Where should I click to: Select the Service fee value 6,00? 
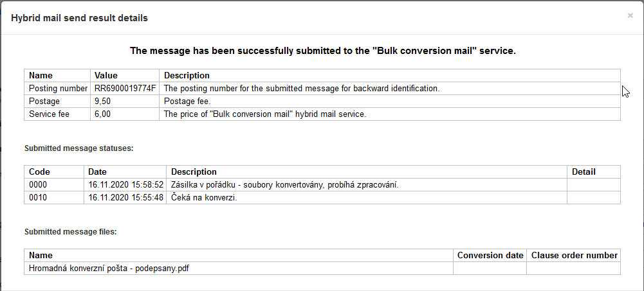(103, 114)
